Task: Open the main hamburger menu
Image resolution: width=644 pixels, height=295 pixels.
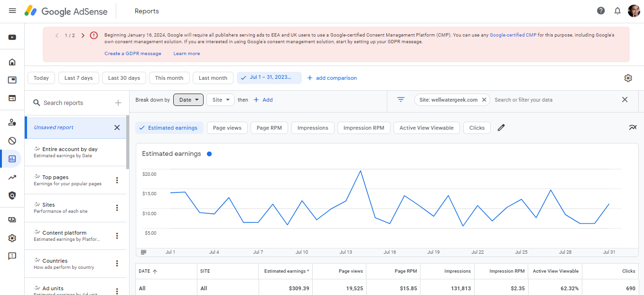Action: (x=12, y=11)
